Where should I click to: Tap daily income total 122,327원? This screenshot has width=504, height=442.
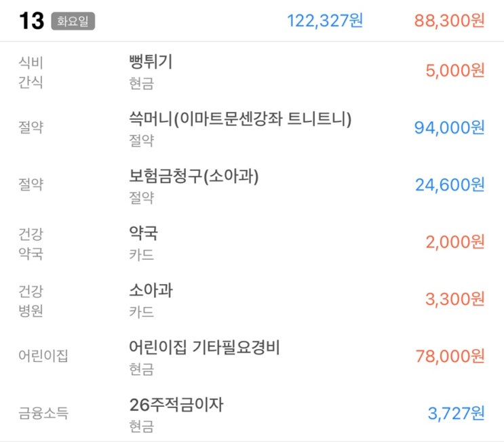click(x=325, y=20)
